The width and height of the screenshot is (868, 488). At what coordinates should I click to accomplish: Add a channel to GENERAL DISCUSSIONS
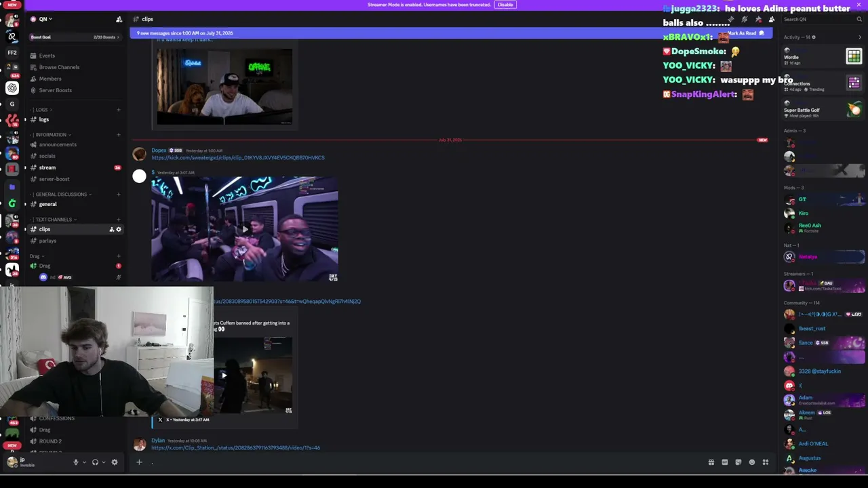click(119, 195)
